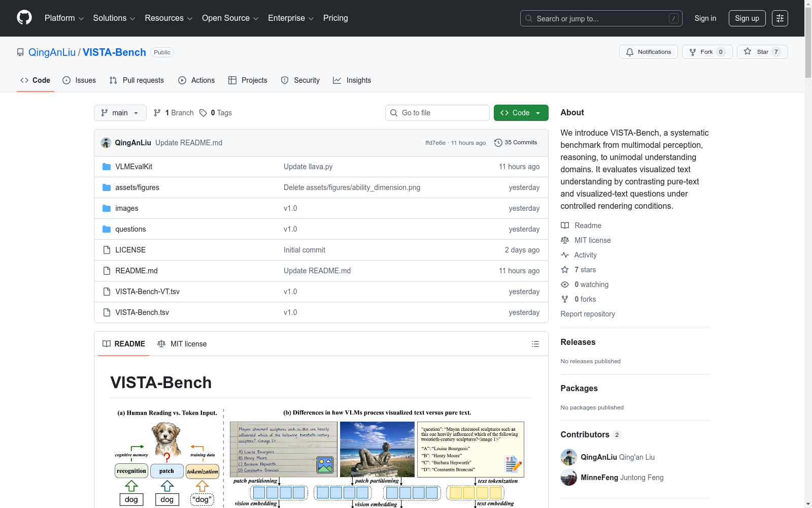Screen dimensions: 812x508
Task: Open Activity link with pulse icon
Action: coord(579,255)
